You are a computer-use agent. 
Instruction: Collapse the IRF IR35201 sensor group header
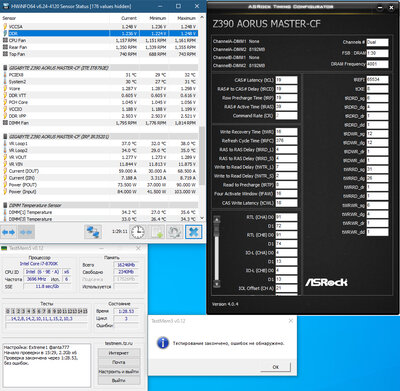(58, 137)
